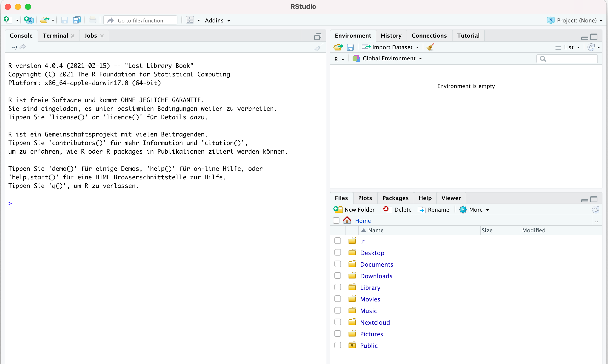Image resolution: width=608 pixels, height=364 pixels.
Task: Click the go-to-directory ellipsis button
Action: pyautogui.click(x=597, y=221)
